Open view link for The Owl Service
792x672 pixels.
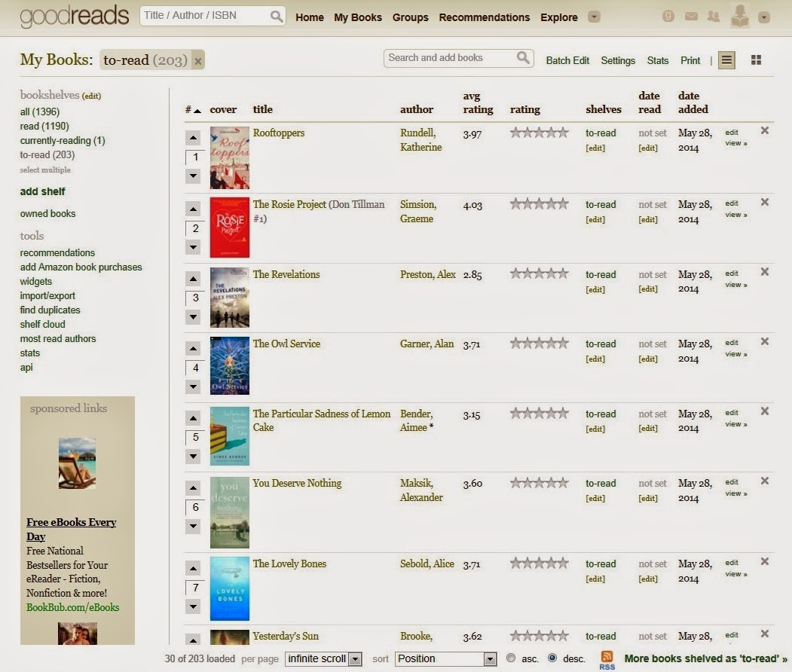(x=736, y=354)
